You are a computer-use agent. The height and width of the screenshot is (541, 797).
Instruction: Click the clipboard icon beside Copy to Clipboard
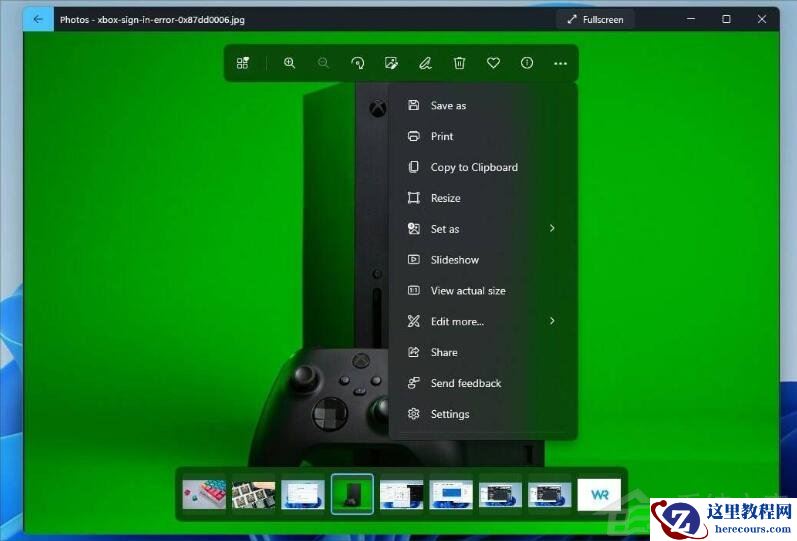[414, 167]
